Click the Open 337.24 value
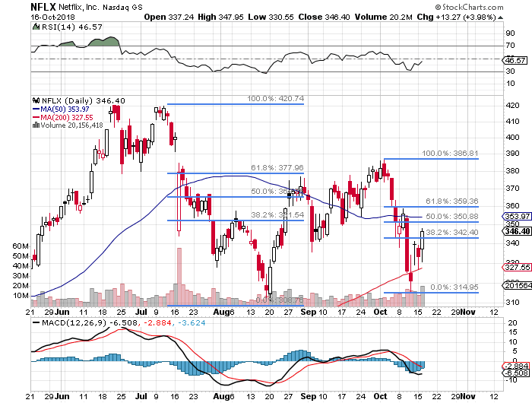 point(169,17)
